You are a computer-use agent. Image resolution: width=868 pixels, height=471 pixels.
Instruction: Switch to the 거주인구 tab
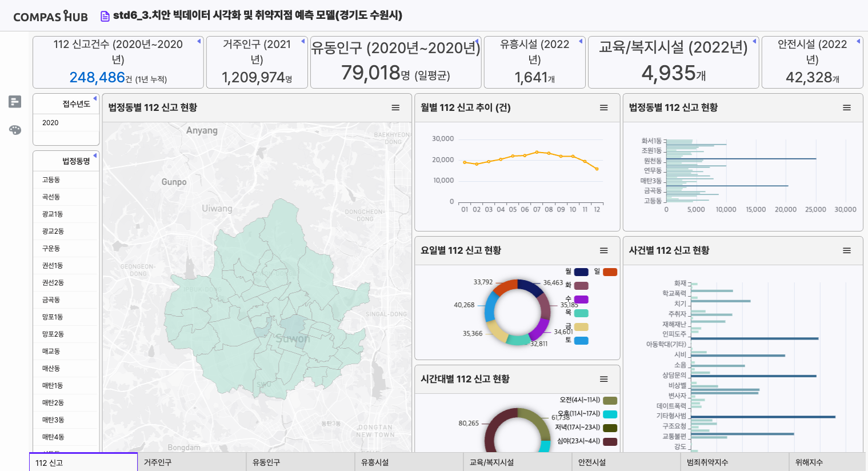[x=192, y=462]
